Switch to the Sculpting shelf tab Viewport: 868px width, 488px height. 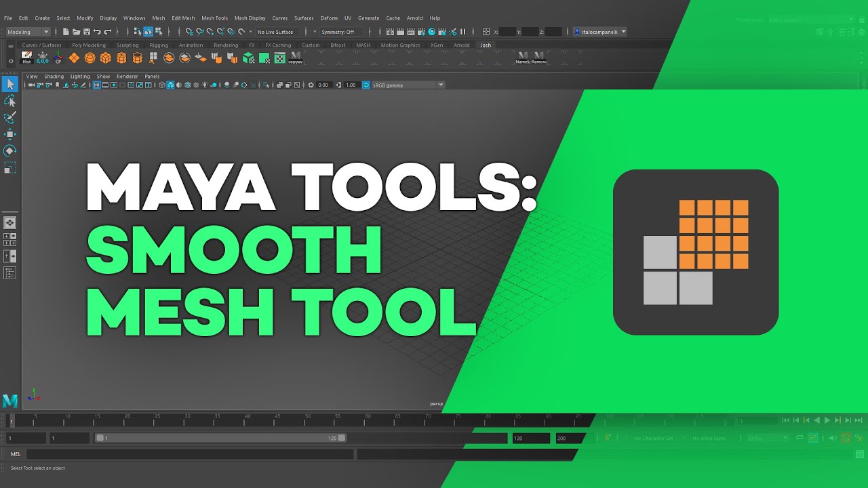coord(127,45)
